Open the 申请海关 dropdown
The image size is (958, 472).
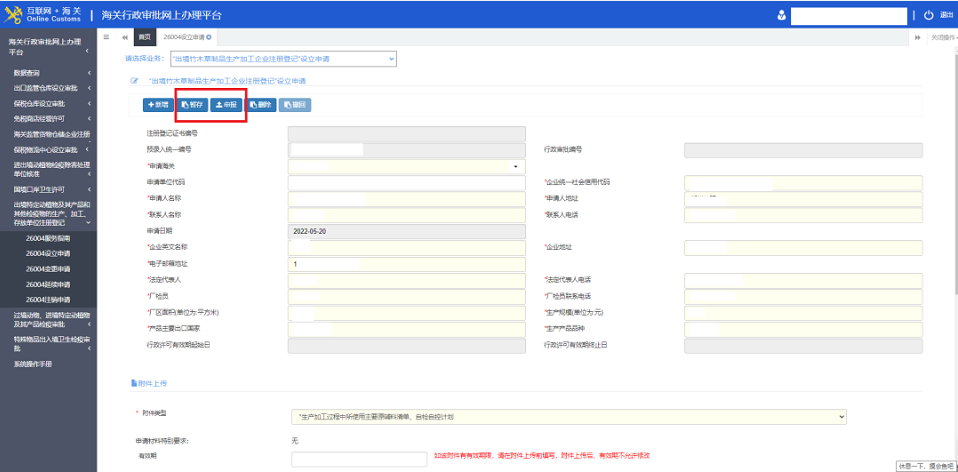click(406, 166)
